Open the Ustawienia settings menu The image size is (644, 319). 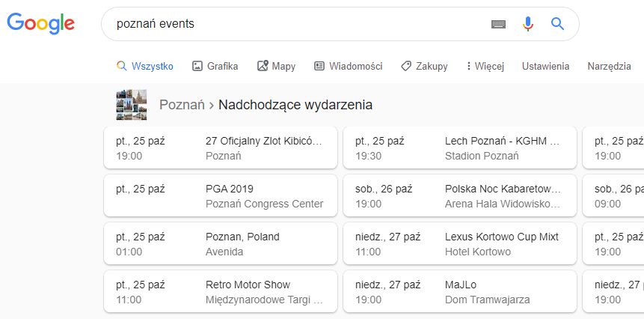(545, 66)
